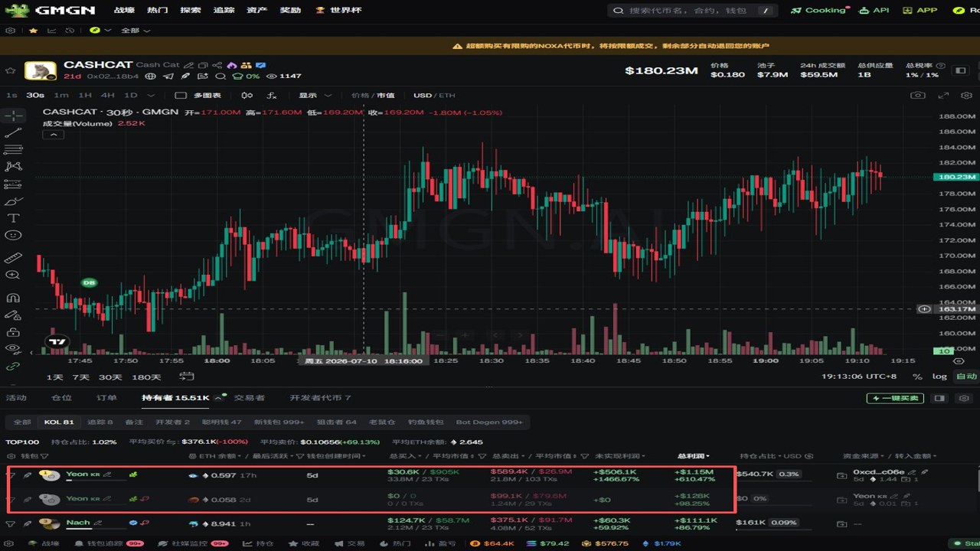Viewport: 980px width, 551px height.
Task: Open the yellow star favorites list
Action: click(33, 31)
